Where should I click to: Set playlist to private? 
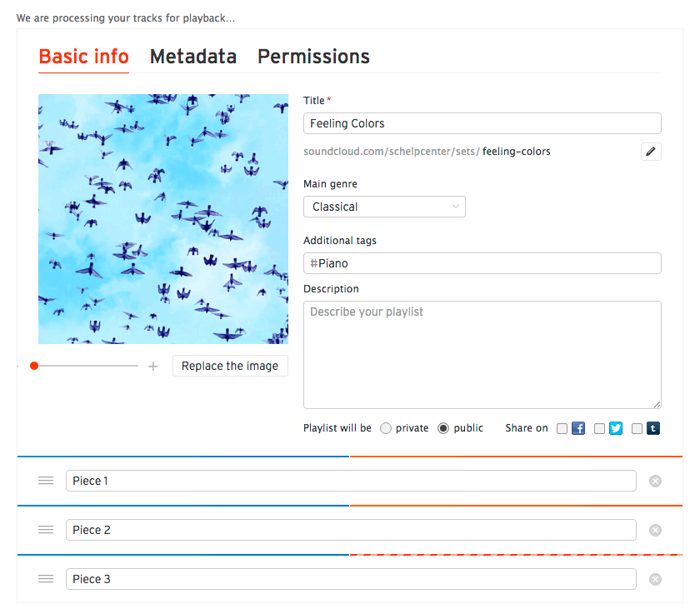point(386,428)
